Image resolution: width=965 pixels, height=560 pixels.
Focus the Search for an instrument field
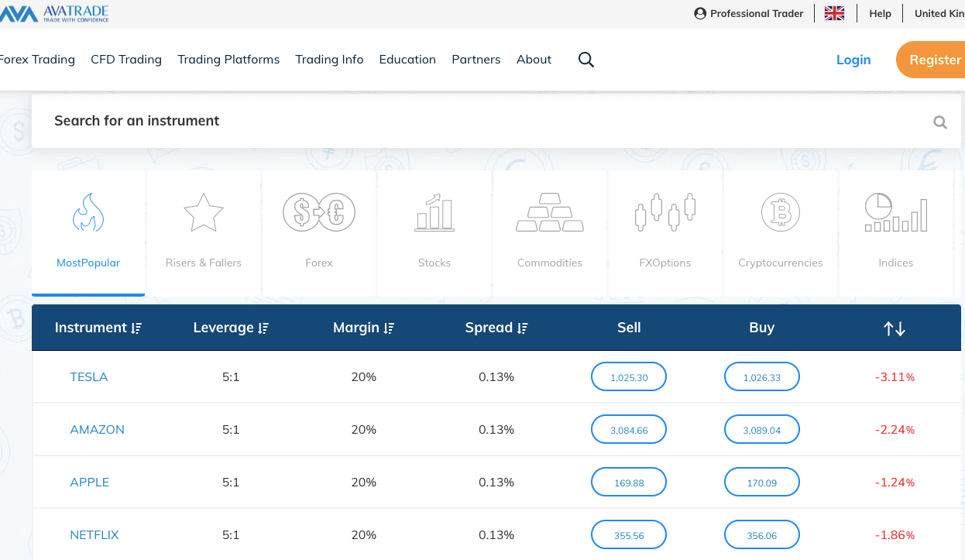[496, 121]
